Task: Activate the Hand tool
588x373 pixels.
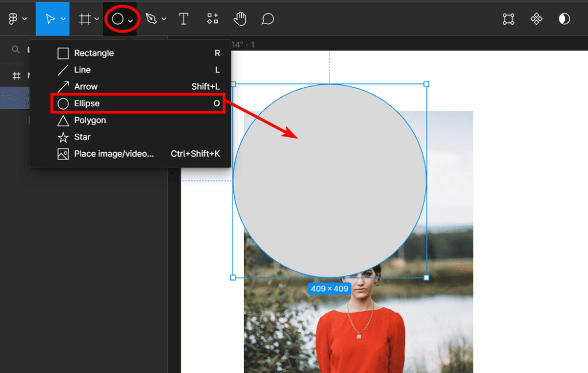Action: 240,19
